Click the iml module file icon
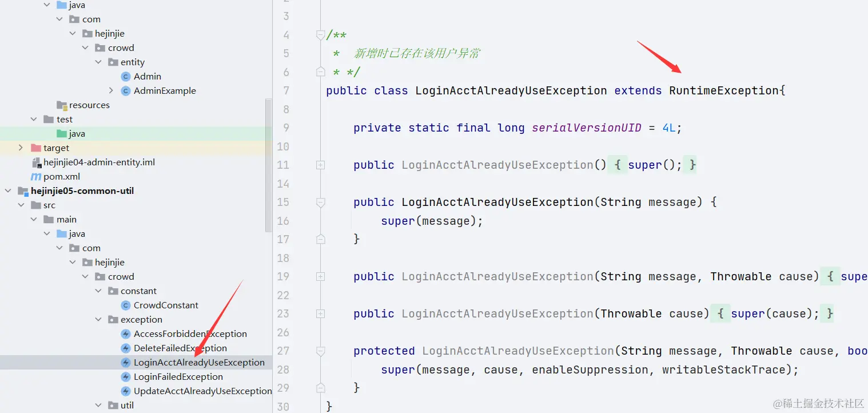This screenshot has width=868, height=413. click(37, 162)
